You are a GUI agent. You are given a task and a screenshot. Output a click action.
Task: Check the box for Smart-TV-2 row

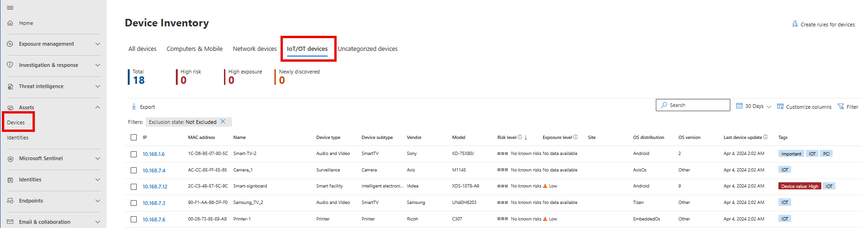[x=134, y=154]
